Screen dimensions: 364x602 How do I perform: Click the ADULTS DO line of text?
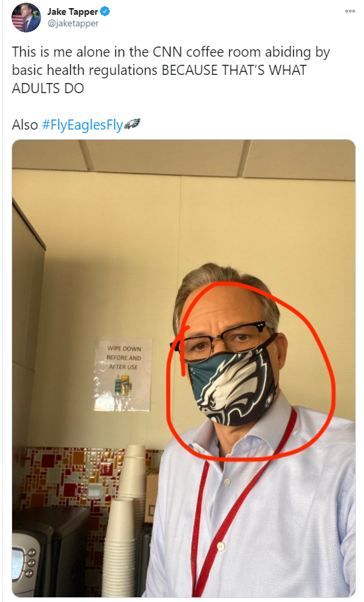[x=48, y=88]
